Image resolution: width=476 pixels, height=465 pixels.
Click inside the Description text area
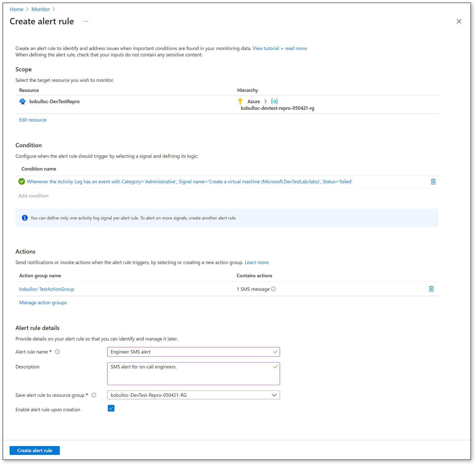193,373
